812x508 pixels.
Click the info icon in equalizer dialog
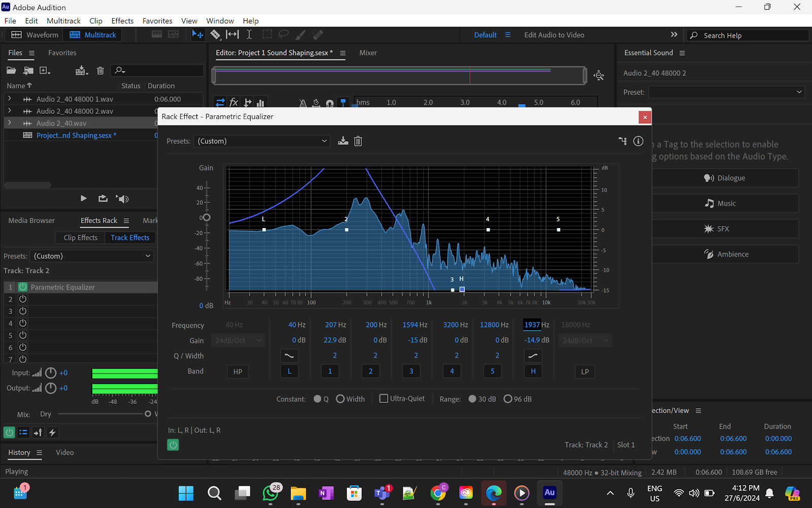point(638,141)
